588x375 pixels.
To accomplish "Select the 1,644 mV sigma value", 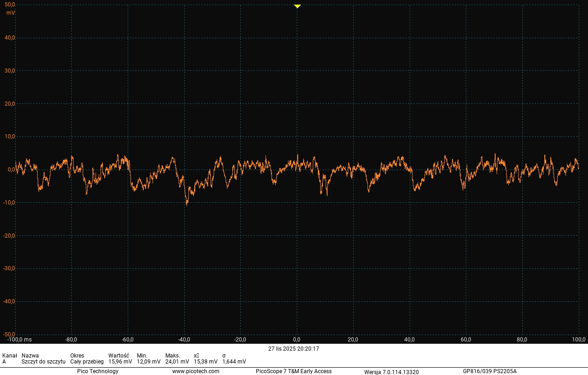I will coord(234,362).
